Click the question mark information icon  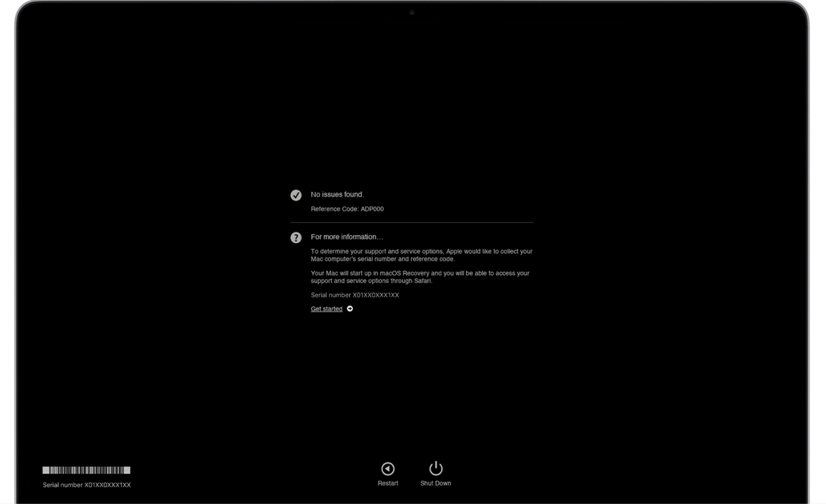(x=296, y=238)
